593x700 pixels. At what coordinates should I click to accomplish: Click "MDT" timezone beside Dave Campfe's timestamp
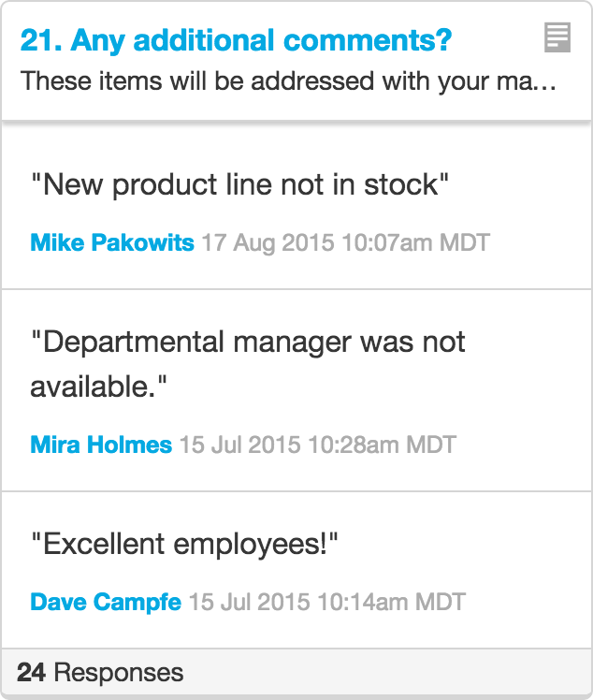point(441,602)
